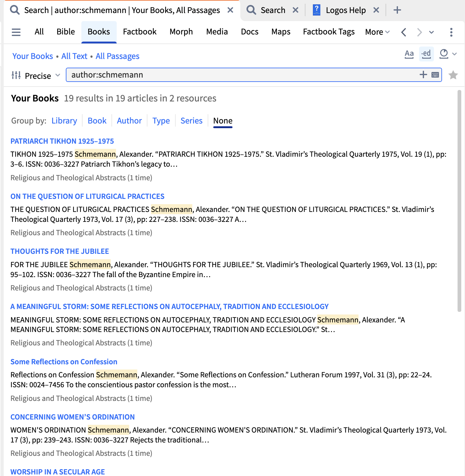The image size is (465, 476).
Task: Switch to Logos Help tab
Action: [x=345, y=10]
